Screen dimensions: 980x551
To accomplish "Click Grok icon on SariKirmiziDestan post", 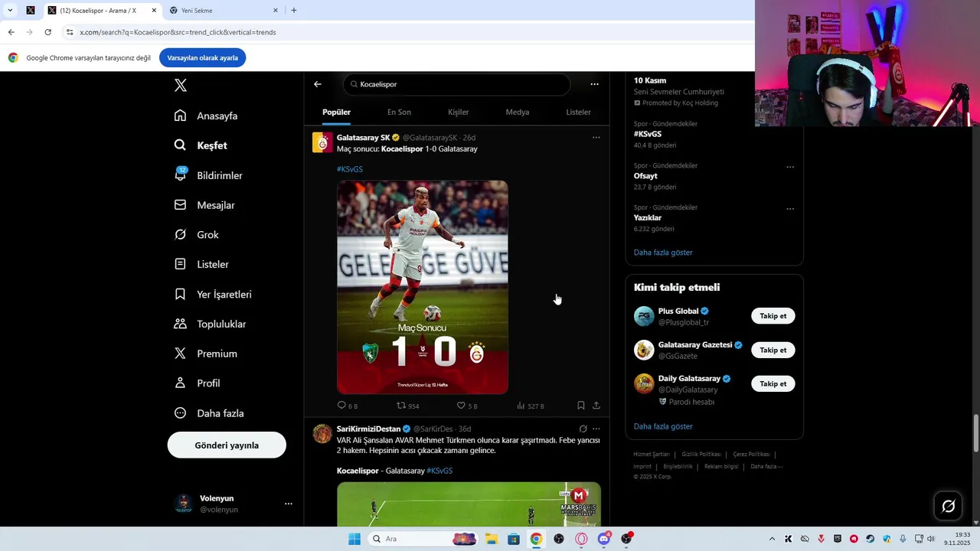I will tap(583, 429).
